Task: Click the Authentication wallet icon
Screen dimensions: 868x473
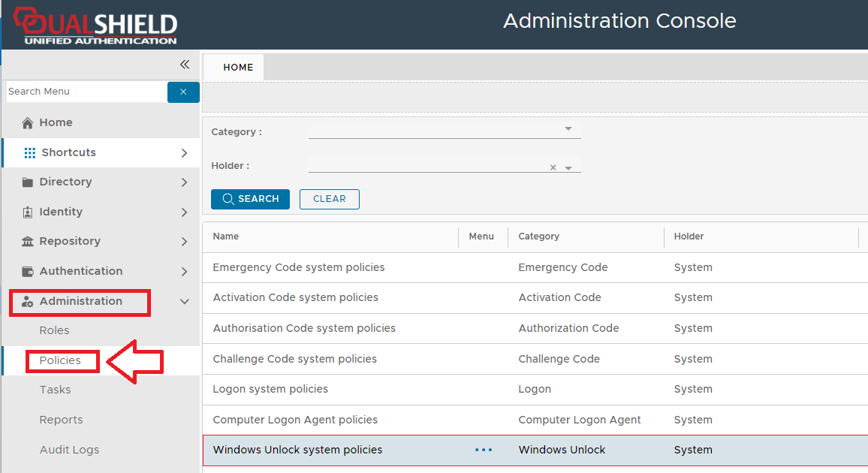Action: [x=28, y=271]
